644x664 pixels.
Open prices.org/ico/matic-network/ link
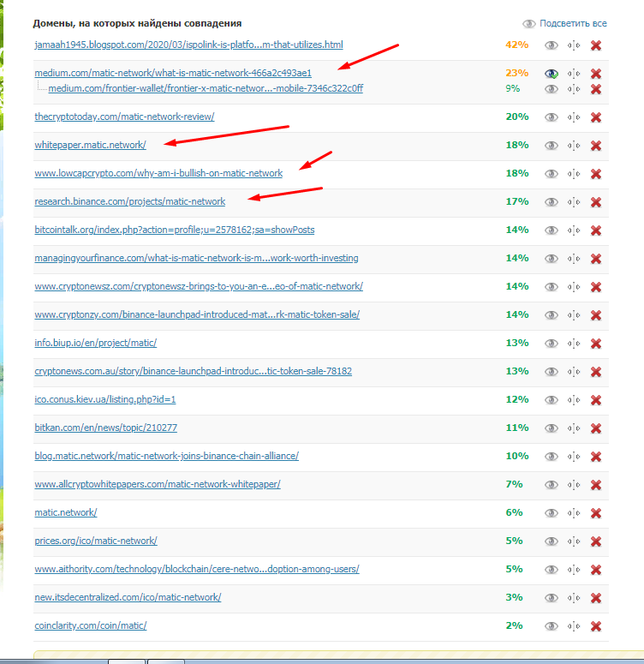point(96,541)
